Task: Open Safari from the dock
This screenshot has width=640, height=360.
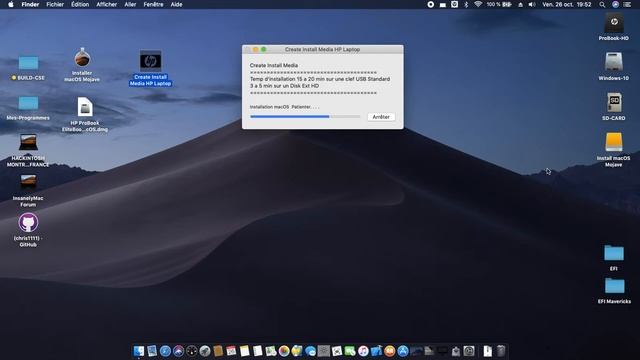Action: tap(165, 351)
